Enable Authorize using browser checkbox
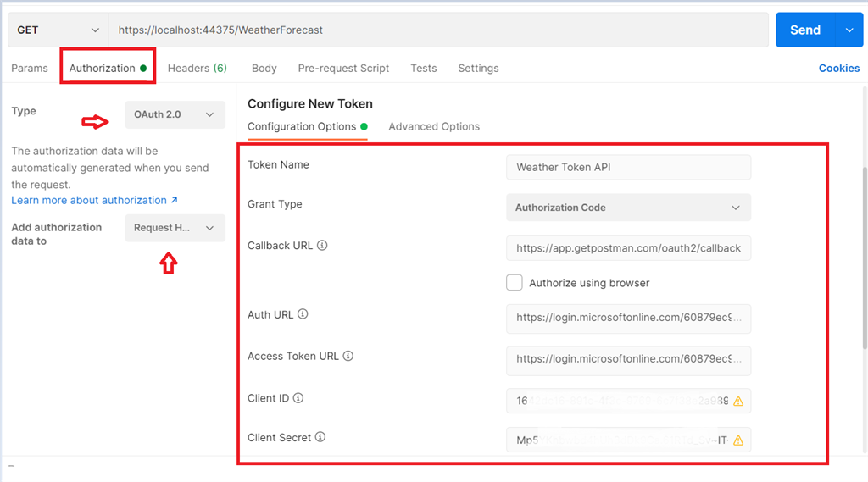 coord(515,283)
